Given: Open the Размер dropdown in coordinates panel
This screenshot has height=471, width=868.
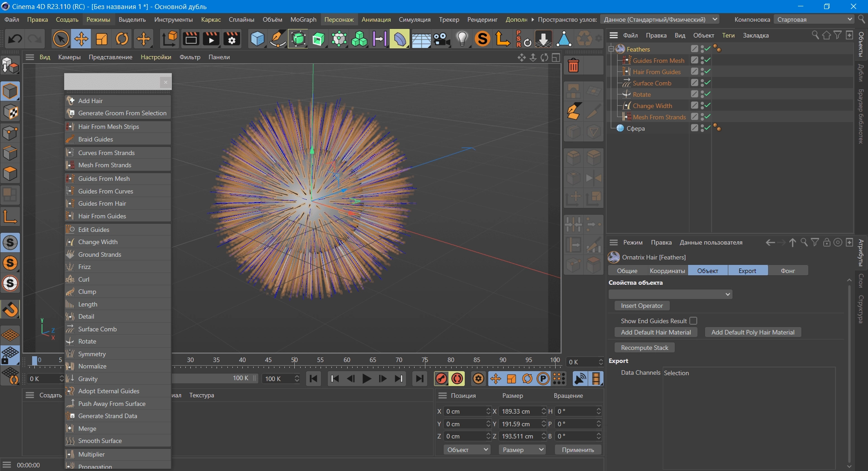Looking at the screenshot, I should click(522, 450).
